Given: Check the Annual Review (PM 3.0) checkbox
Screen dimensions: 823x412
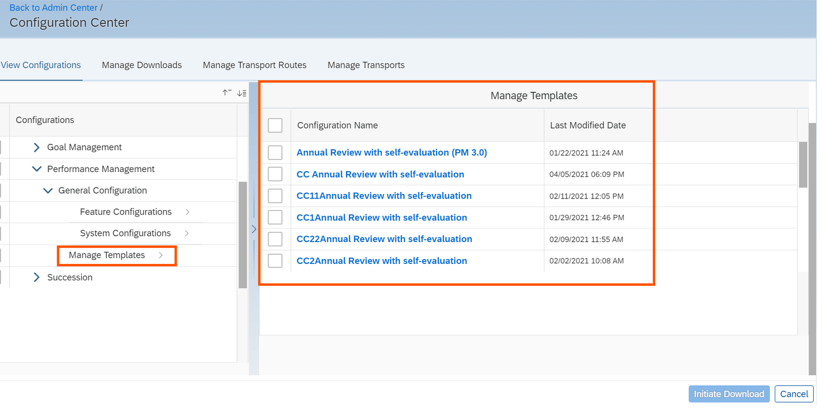Looking at the screenshot, I should pyautogui.click(x=275, y=153).
